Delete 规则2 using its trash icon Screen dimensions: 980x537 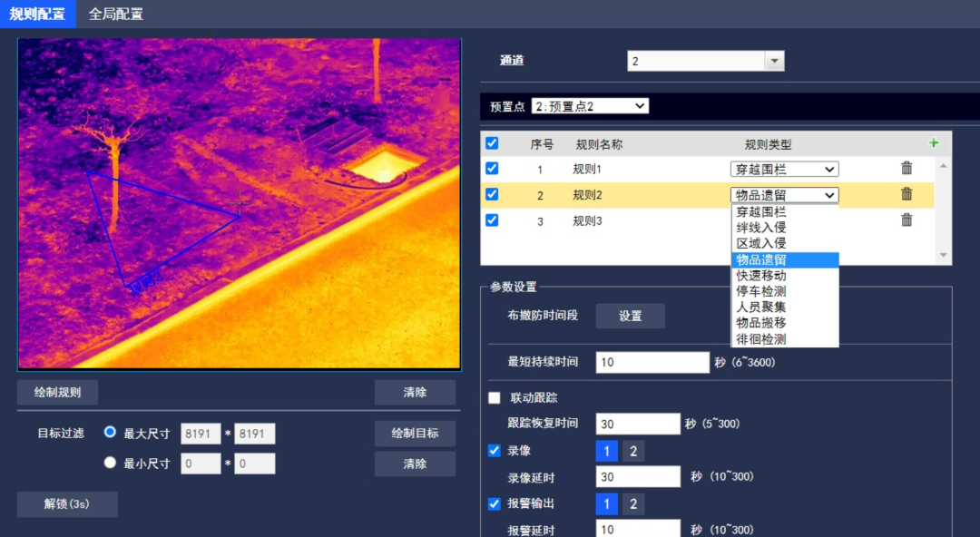905,194
